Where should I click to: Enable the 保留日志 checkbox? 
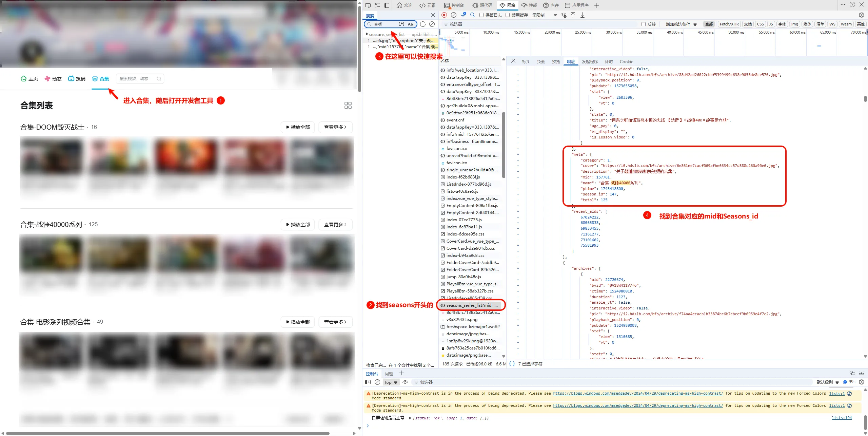[x=481, y=15]
